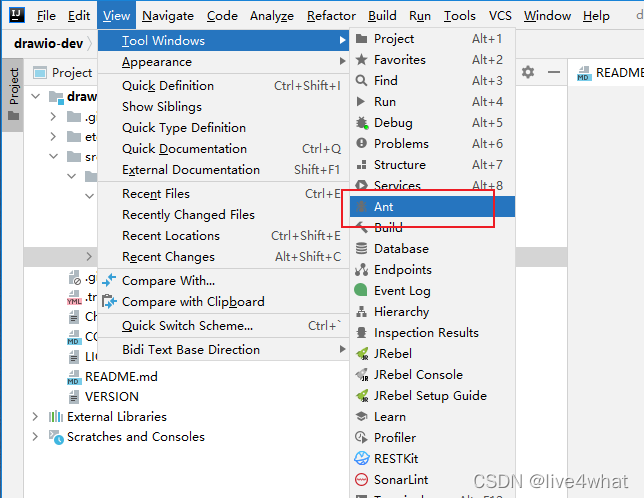This screenshot has height=498, width=644.
Task: Expand the .g folder chevron
Action: pyautogui.click(x=53, y=117)
